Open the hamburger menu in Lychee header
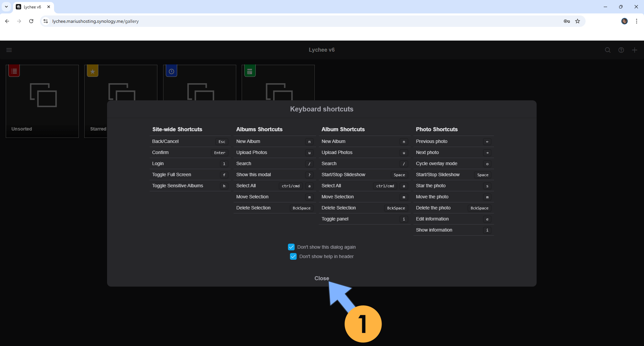This screenshot has height=346, width=644. [x=9, y=50]
